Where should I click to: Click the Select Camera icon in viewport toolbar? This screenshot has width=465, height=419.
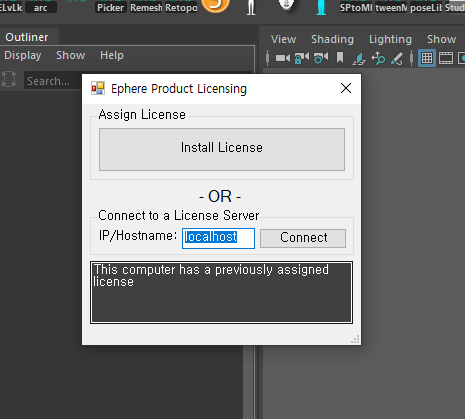(283, 58)
